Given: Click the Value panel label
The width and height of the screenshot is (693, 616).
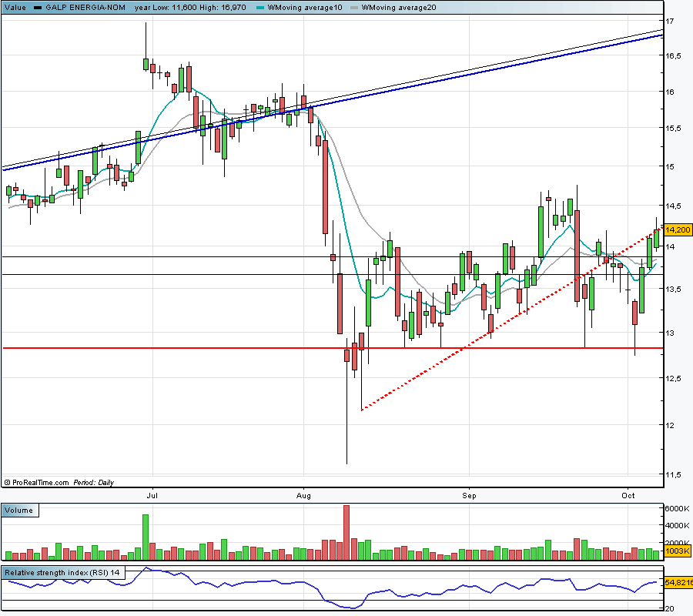Looking at the screenshot, I should click(x=15, y=8).
